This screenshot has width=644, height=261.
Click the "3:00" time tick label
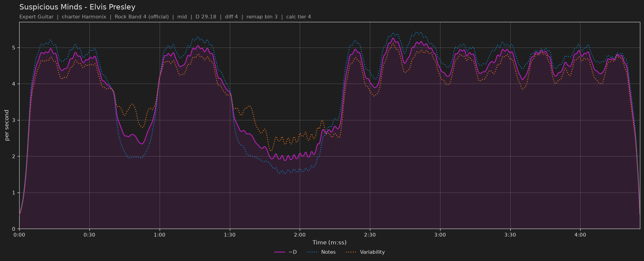tap(440, 235)
